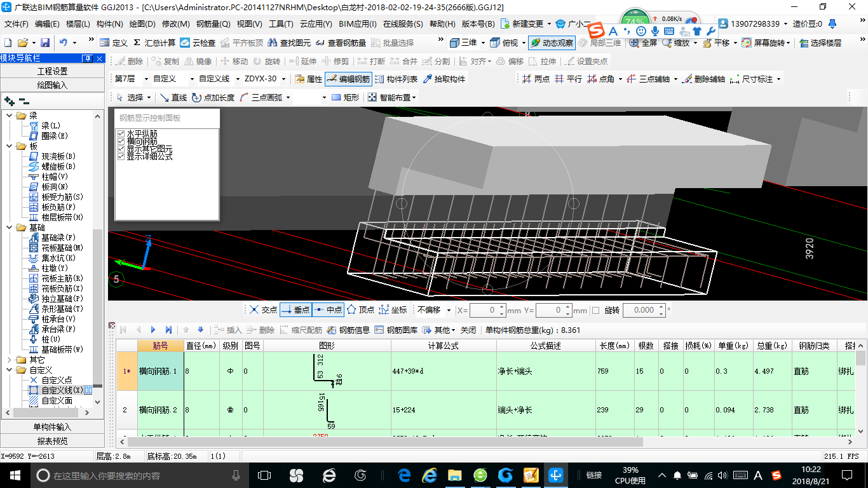868x488 pixels.
Task: Toggle 显示其它图元 checkbox
Action: pos(121,149)
